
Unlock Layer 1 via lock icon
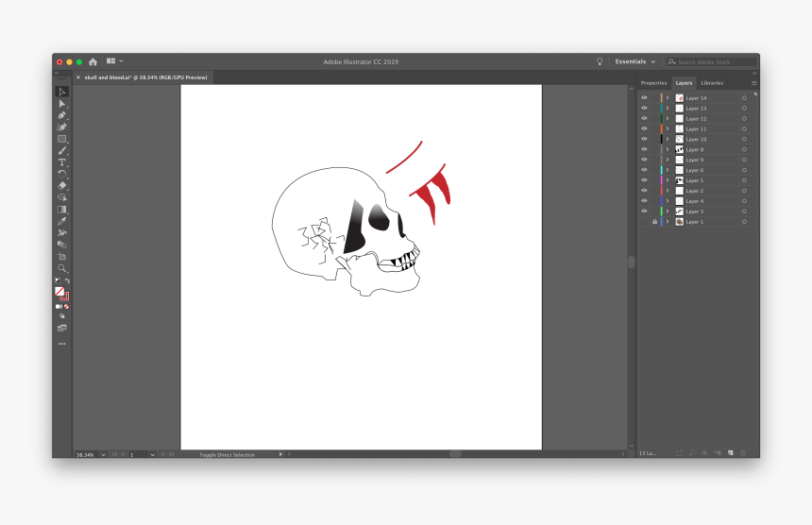pyautogui.click(x=654, y=222)
